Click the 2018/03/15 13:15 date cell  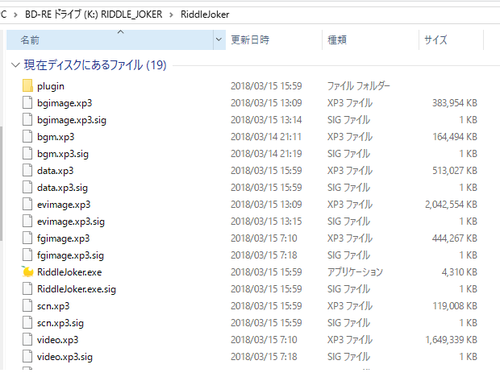[x=266, y=221]
